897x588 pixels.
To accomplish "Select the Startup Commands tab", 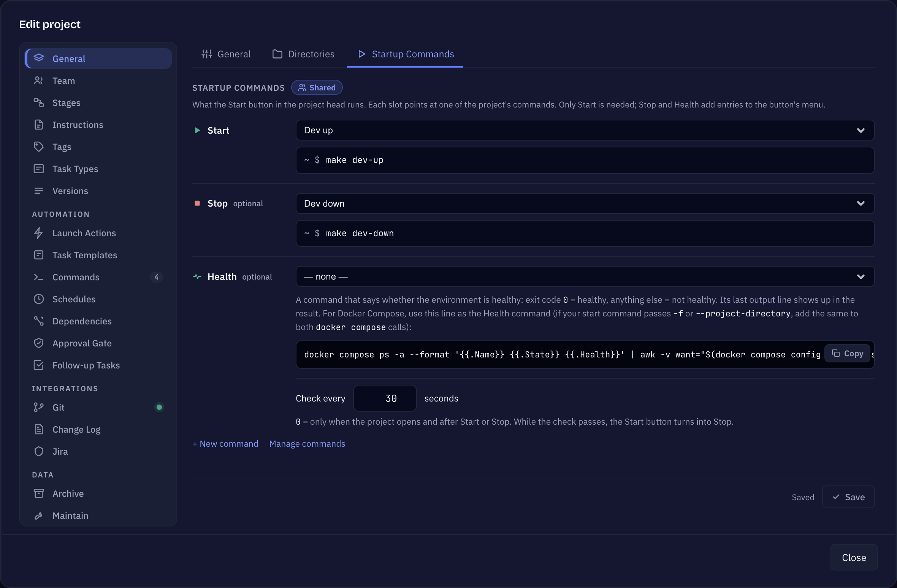I will coord(405,54).
